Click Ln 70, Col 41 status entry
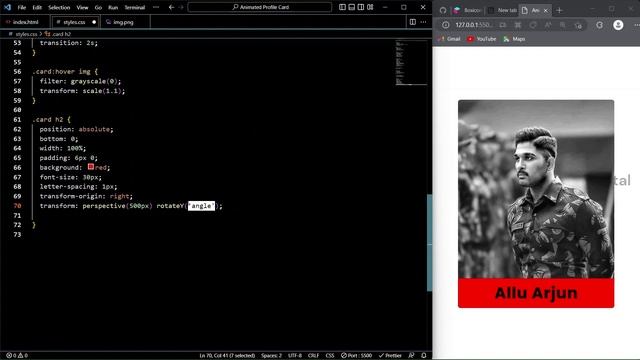 [227, 356]
